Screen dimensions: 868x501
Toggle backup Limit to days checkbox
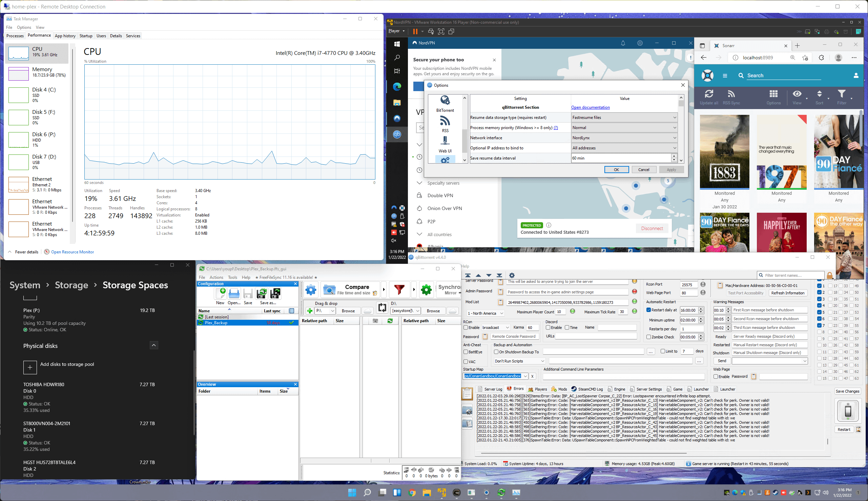pyautogui.click(x=663, y=351)
